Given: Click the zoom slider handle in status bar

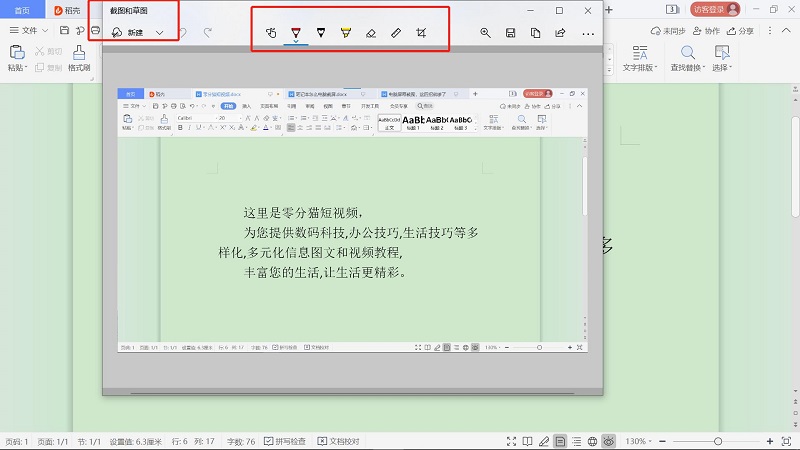Looking at the screenshot, I should point(717,441).
